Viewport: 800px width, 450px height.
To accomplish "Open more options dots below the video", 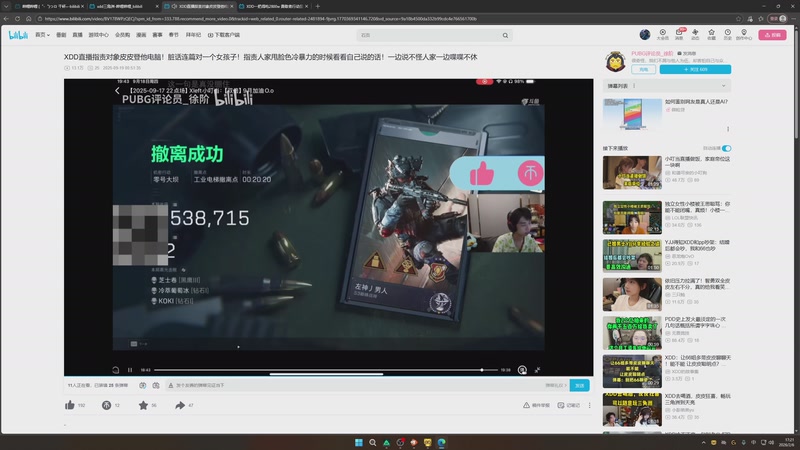I will (589, 405).
